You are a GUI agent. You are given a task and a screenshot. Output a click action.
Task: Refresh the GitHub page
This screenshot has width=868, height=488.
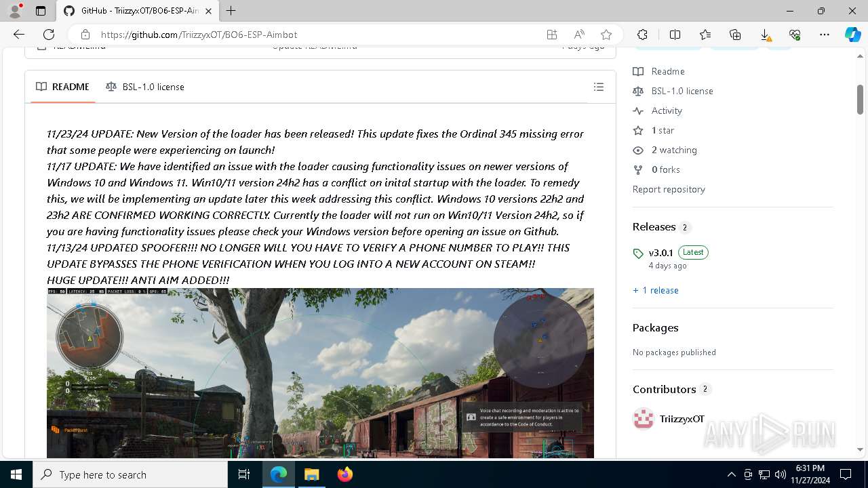click(49, 35)
